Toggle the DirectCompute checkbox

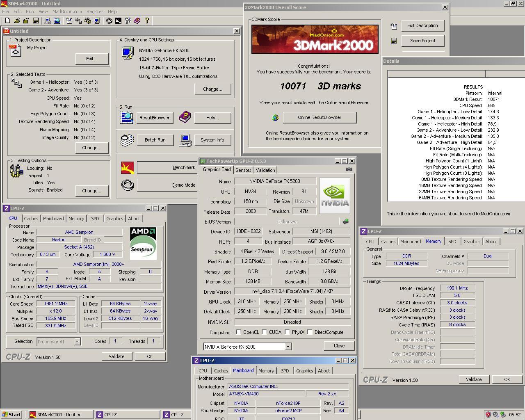click(x=310, y=332)
